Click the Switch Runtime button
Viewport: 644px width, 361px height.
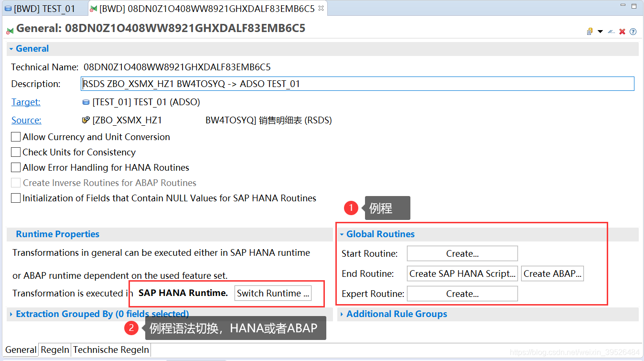273,293
